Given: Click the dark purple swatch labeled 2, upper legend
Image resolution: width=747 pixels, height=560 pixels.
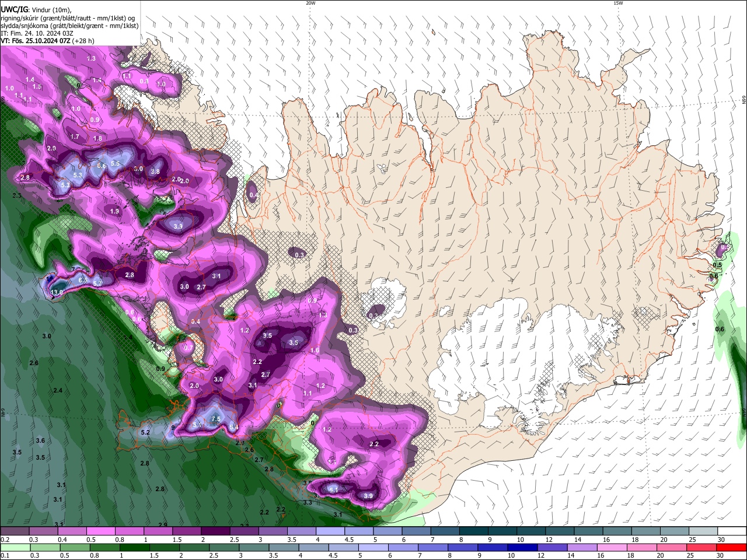Looking at the screenshot, I should click(215, 531).
